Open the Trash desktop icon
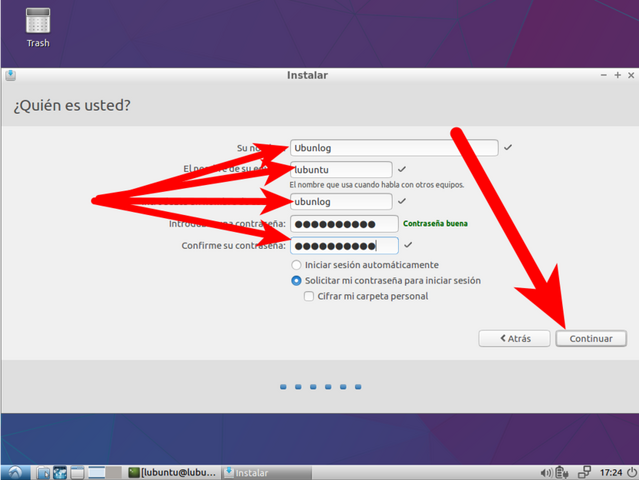The width and height of the screenshot is (639, 480). pos(38,28)
